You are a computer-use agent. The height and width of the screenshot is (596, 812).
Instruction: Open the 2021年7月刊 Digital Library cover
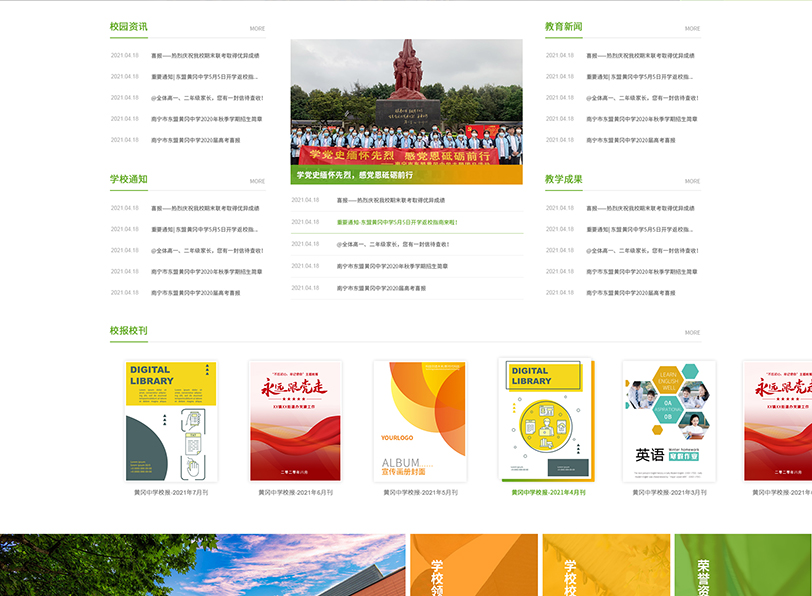tap(171, 421)
